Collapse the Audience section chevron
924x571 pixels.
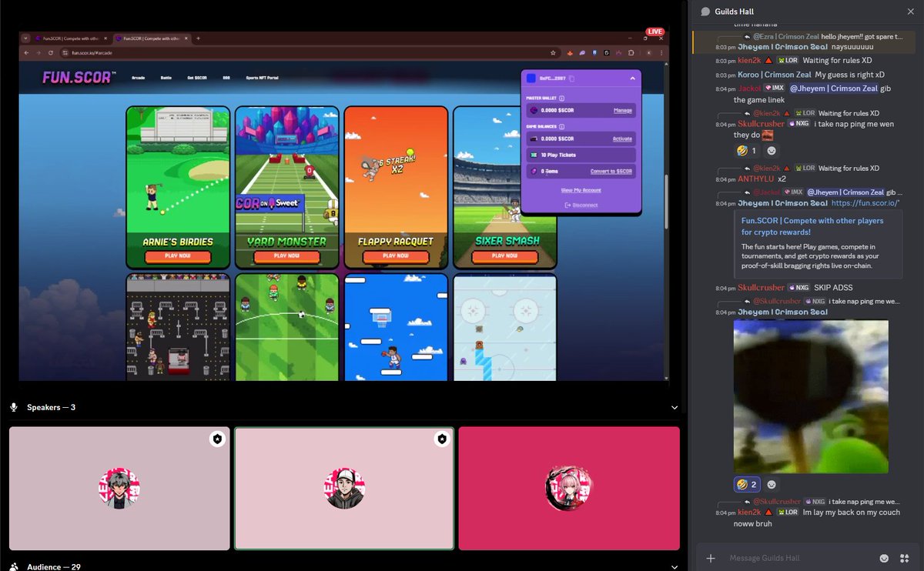pyautogui.click(x=675, y=566)
